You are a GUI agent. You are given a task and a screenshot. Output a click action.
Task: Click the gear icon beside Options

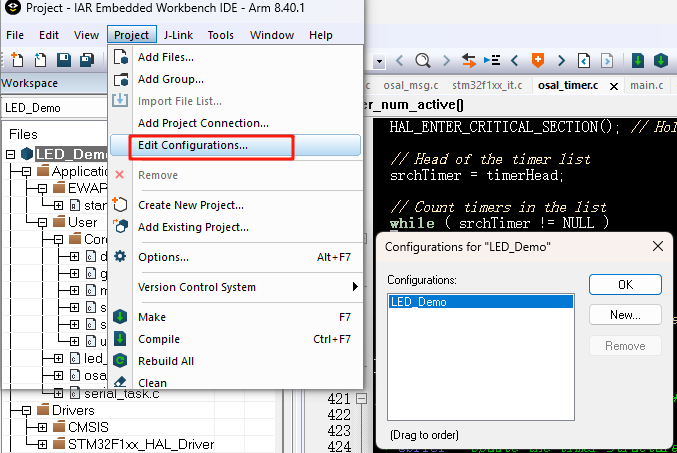(x=120, y=257)
